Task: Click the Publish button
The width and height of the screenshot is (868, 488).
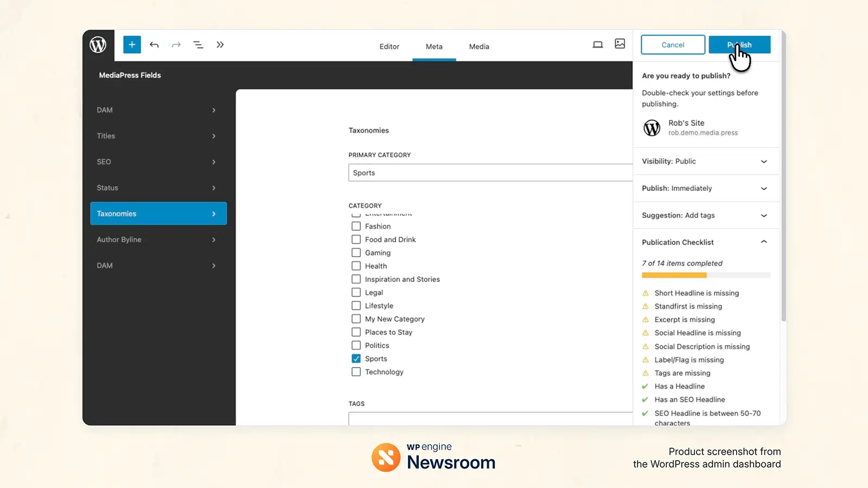Action: (x=739, y=44)
